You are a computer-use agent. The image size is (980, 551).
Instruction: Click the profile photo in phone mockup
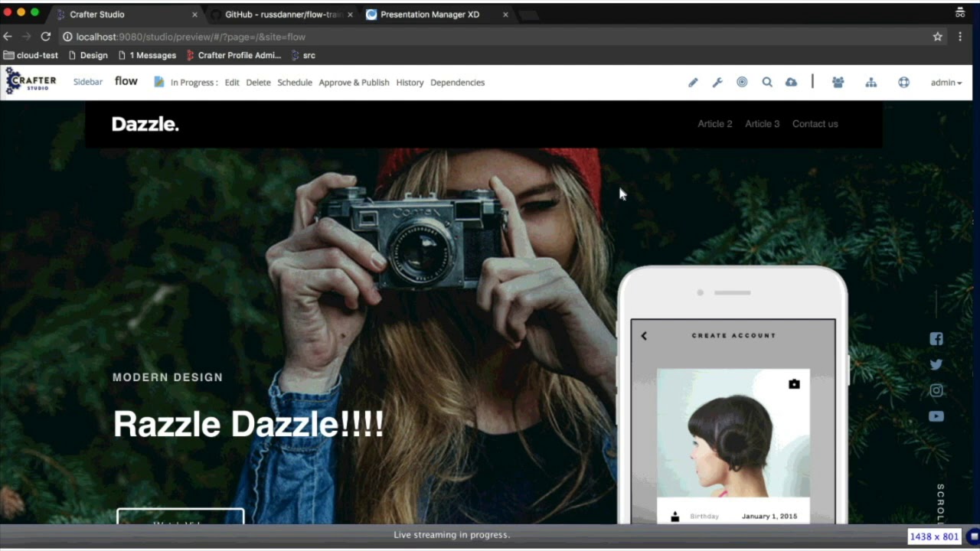click(733, 433)
